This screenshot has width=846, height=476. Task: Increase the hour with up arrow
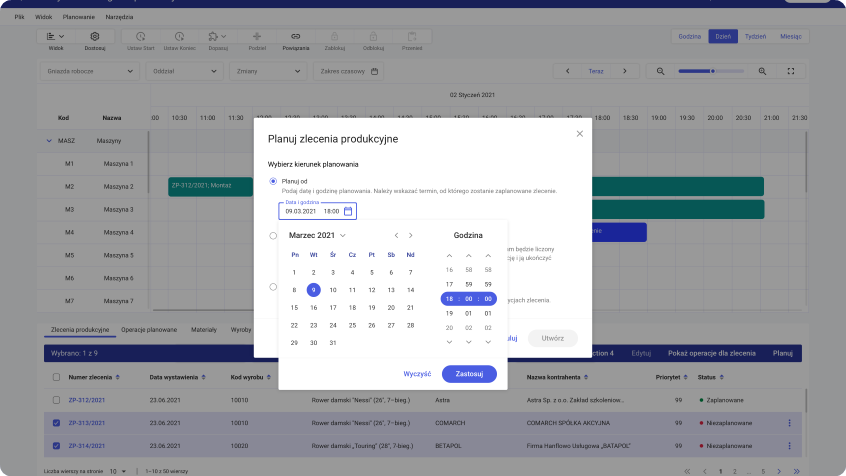pos(449,256)
